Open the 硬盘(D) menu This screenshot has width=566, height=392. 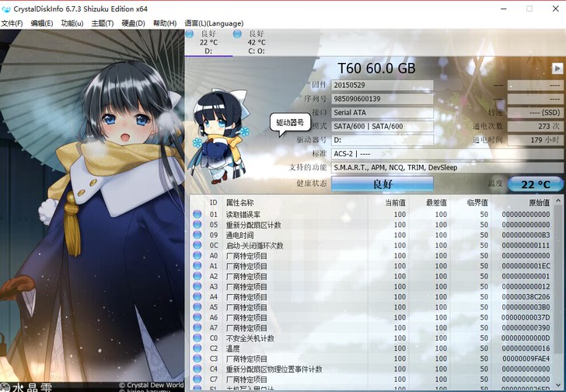point(133,23)
